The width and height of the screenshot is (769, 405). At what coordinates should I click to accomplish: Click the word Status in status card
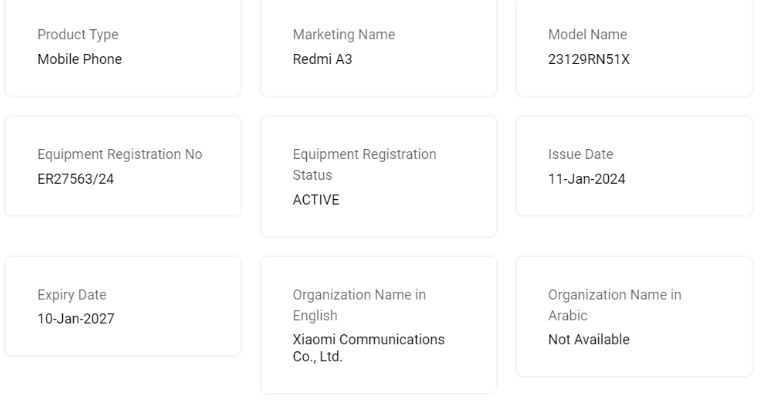(x=312, y=176)
